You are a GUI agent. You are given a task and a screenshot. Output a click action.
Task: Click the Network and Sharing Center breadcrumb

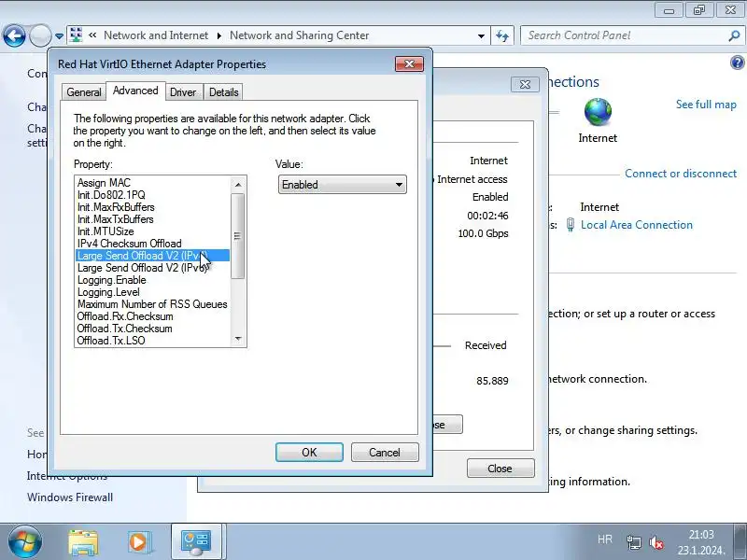point(299,35)
